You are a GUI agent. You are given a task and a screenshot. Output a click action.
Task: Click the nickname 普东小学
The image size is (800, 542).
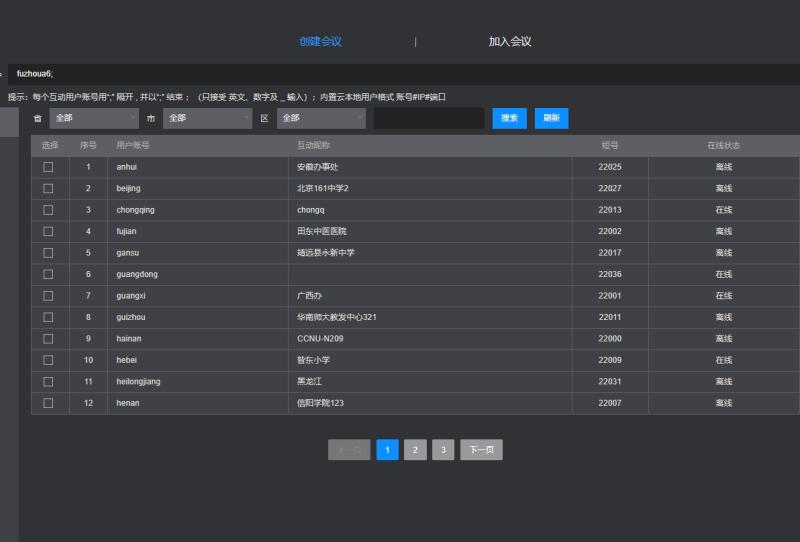pyautogui.click(x=313, y=360)
